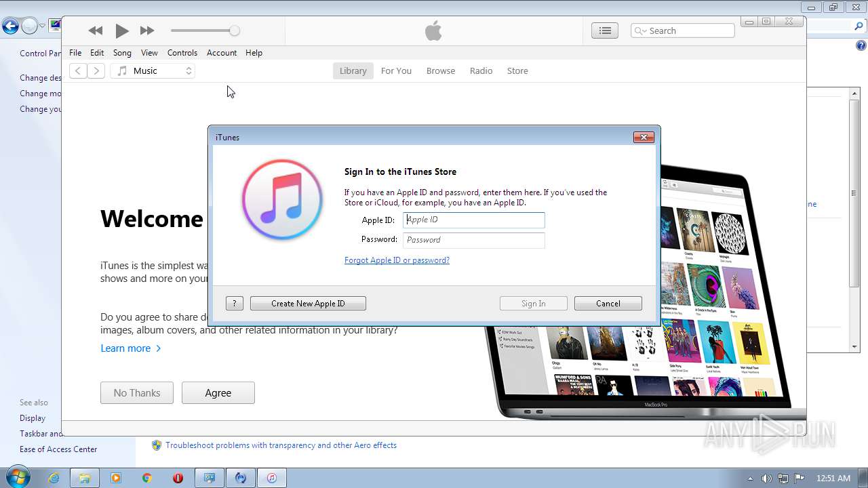The width and height of the screenshot is (868, 488).
Task: Open the View menu
Action: (x=149, y=53)
